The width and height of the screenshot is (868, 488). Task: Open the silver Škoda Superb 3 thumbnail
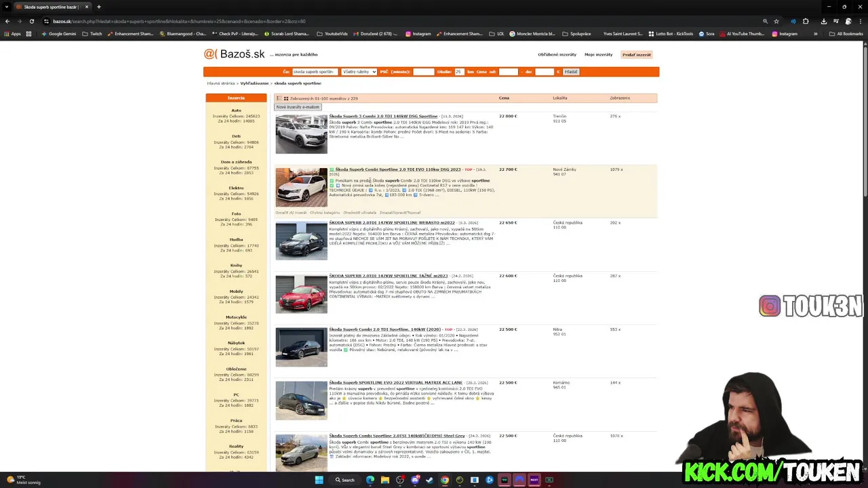pos(301,134)
